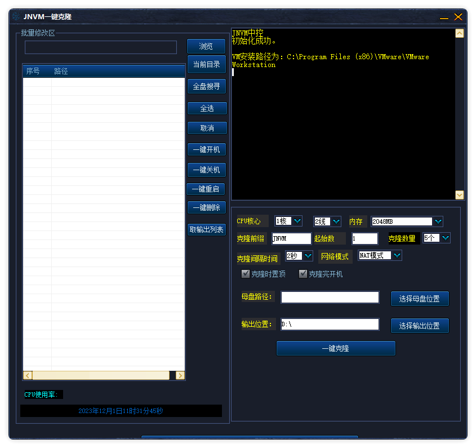Viewport: 476px width, 448px height.
Task: Click the 取输出列表 button
Action: point(207,229)
